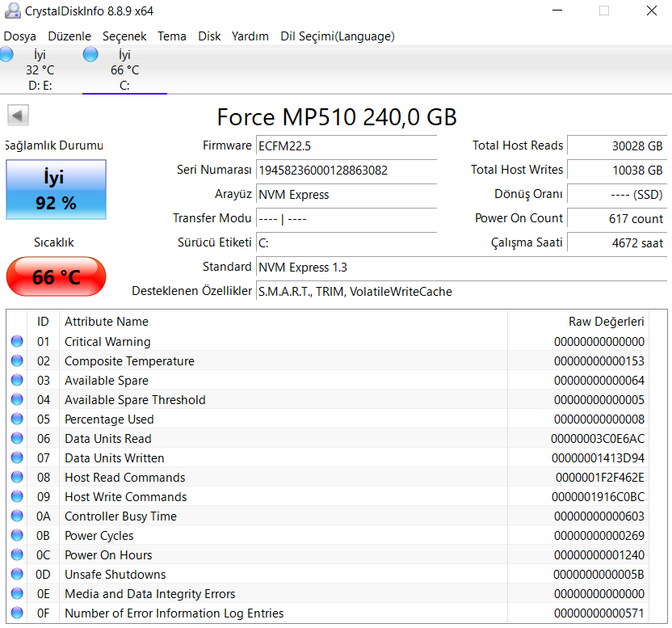Click the blue dot beside Percentage Used
The height and width of the screenshot is (628, 672).
coord(17,419)
